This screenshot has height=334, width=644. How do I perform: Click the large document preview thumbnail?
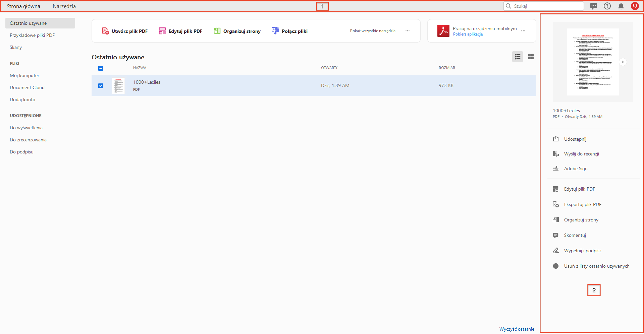tap(593, 62)
